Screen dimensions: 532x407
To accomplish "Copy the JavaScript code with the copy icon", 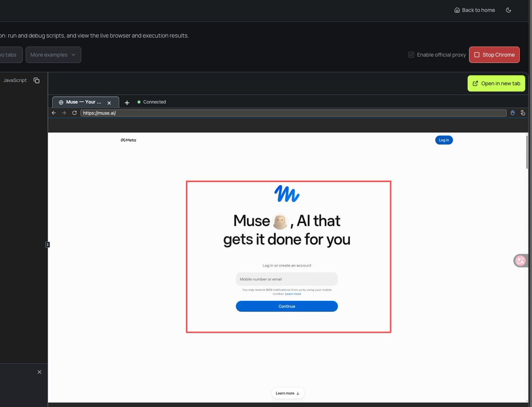I will tap(37, 80).
